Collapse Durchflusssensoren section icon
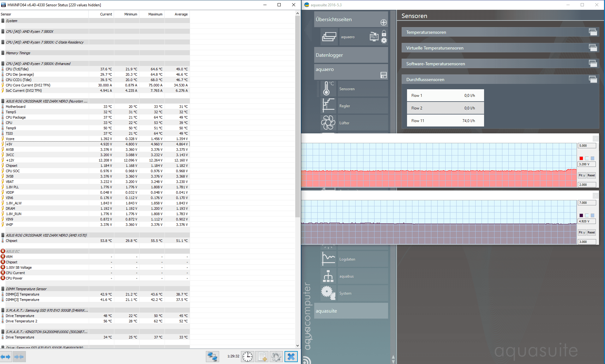 coord(593,79)
